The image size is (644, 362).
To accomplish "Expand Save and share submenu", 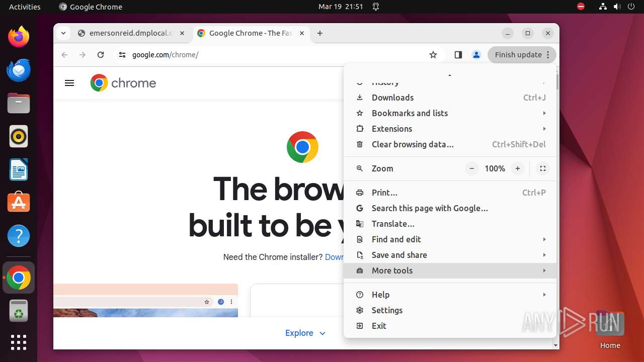I will click(450, 255).
